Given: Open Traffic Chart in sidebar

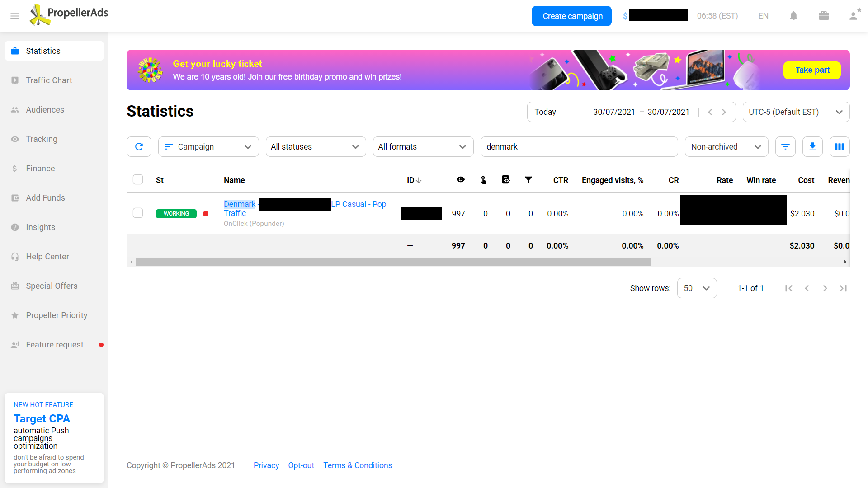Looking at the screenshot, I should click(54, 80).
